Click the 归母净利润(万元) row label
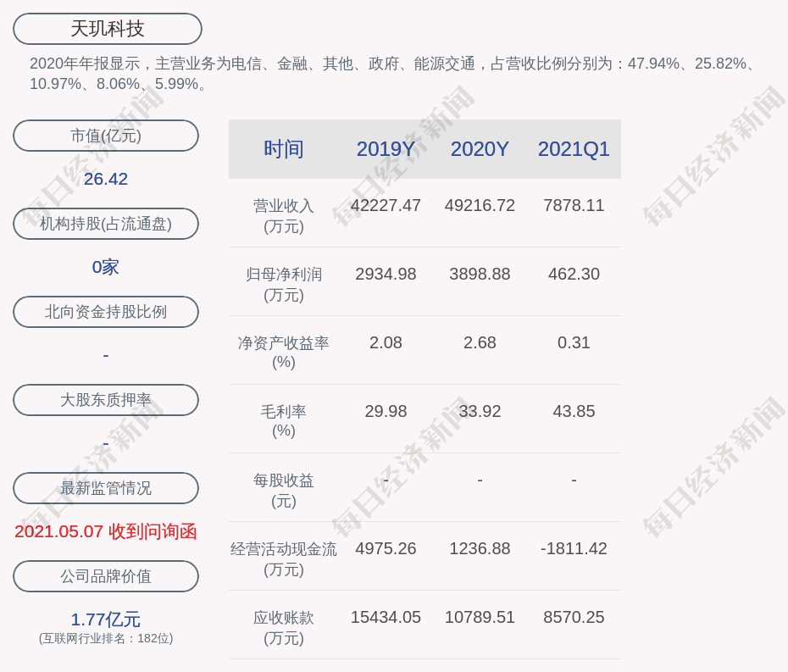Screen dimensions: 788x672 pos(284,285)
